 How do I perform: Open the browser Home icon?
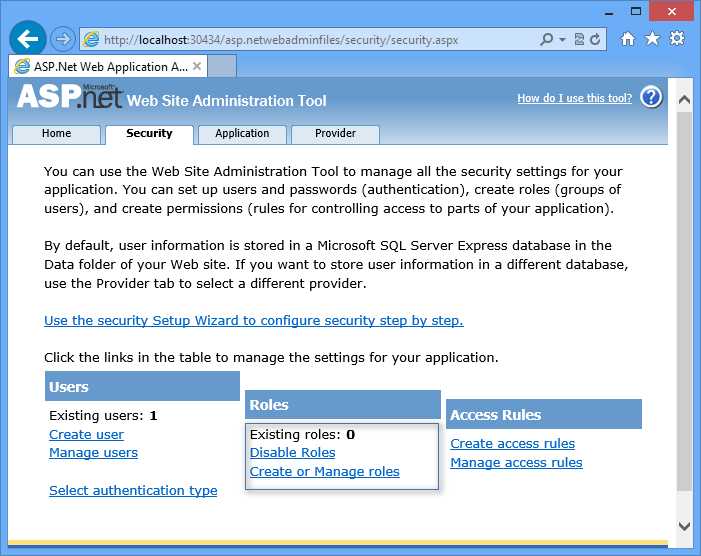click(x=627, y=39)
